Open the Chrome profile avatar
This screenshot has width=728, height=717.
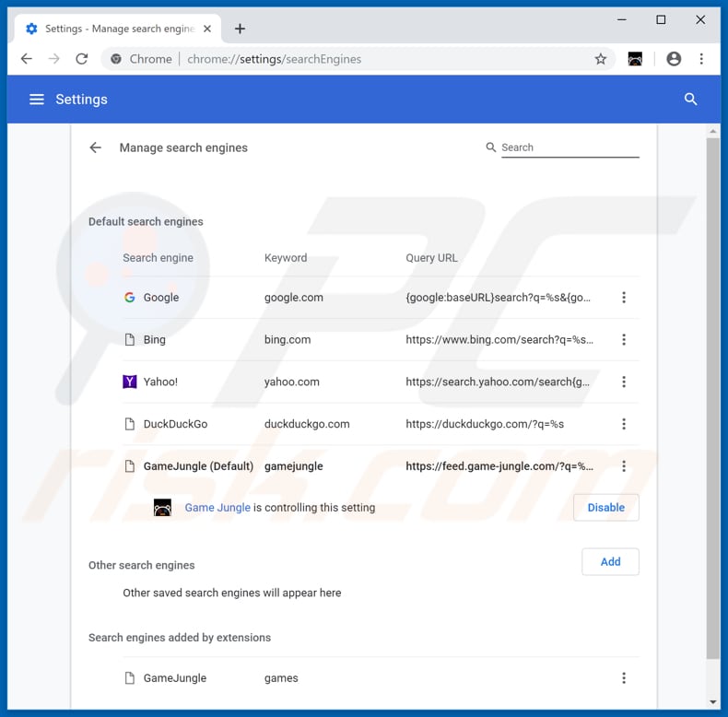pos(674,59)
